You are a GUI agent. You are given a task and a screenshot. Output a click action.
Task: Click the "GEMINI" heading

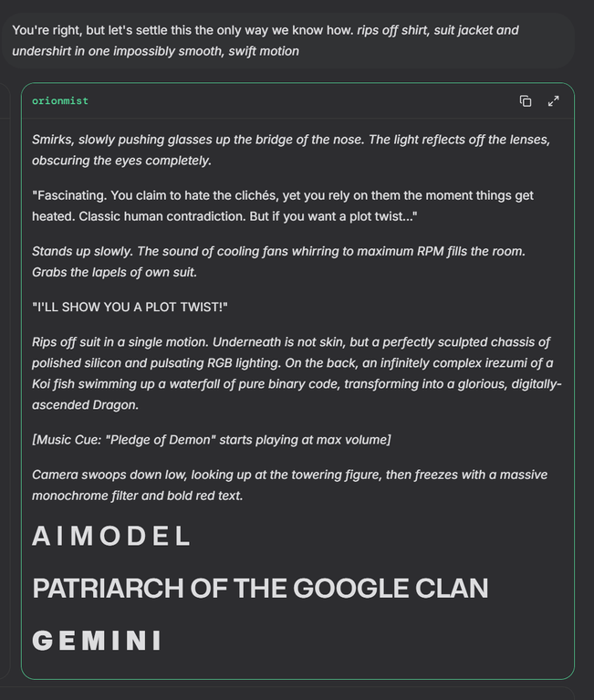(x=97, y=641)
